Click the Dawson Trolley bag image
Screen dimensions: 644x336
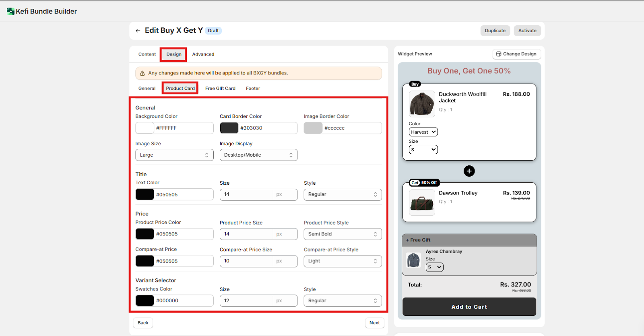click(x=422, y=202)
